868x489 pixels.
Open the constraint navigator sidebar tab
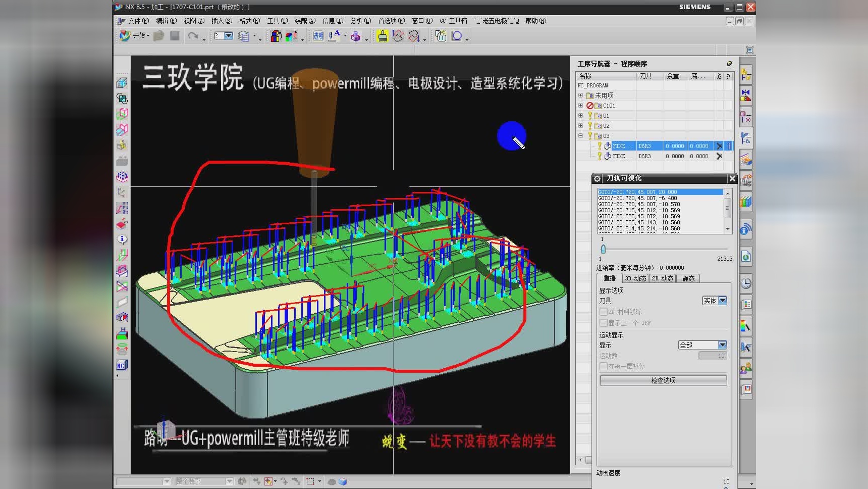pos(746,96)
